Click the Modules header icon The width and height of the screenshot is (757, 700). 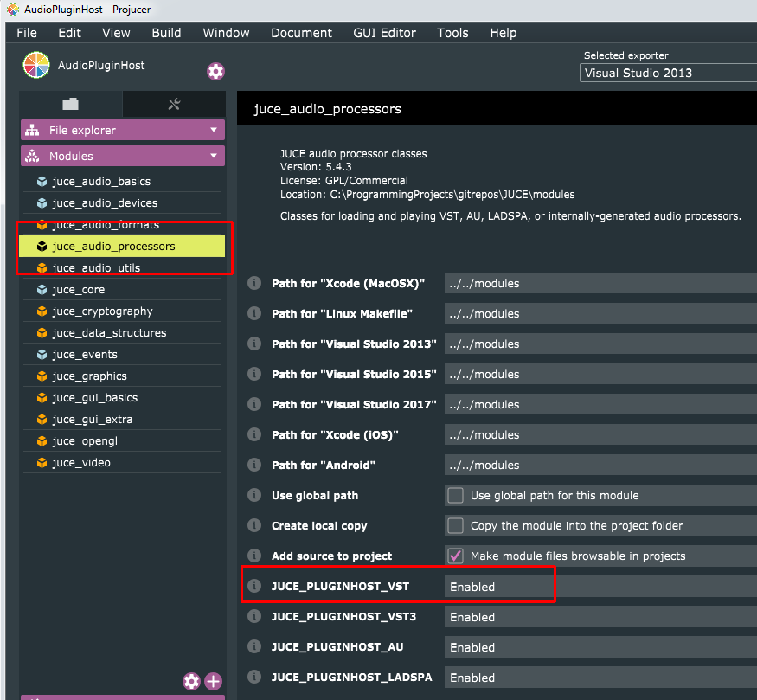[x=32, y=156]
